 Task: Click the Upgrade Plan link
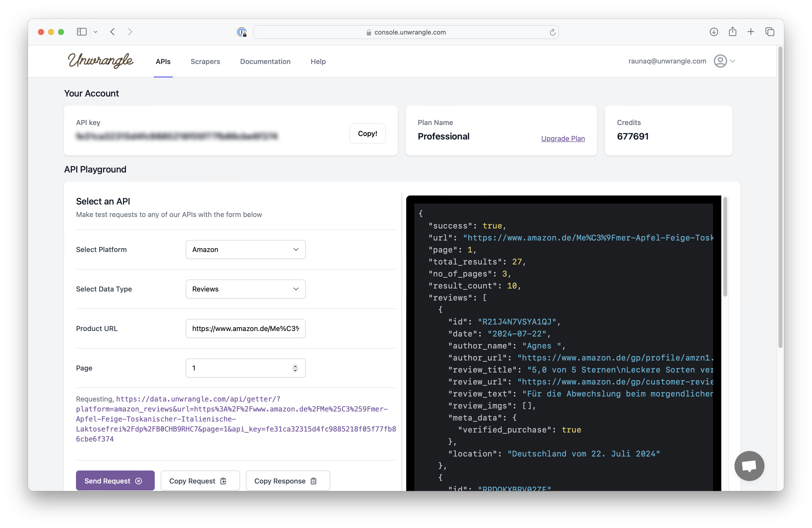pyautogui.click(x=562, y=138)
